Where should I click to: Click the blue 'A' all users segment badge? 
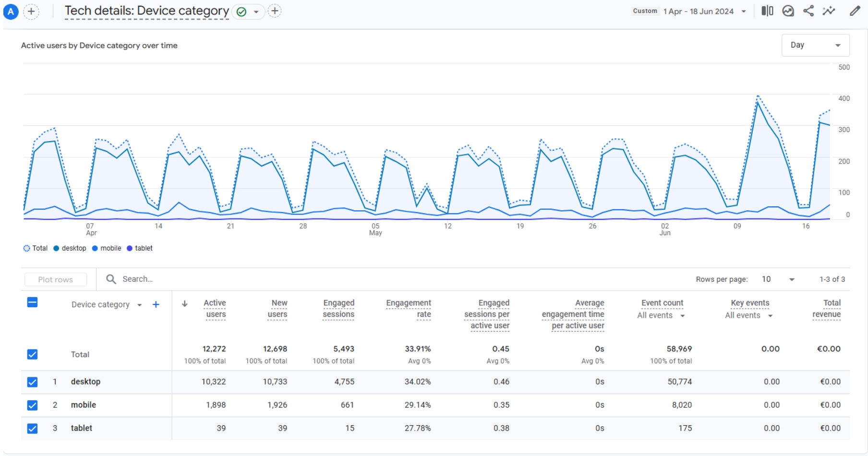click(x=11, y=12)
